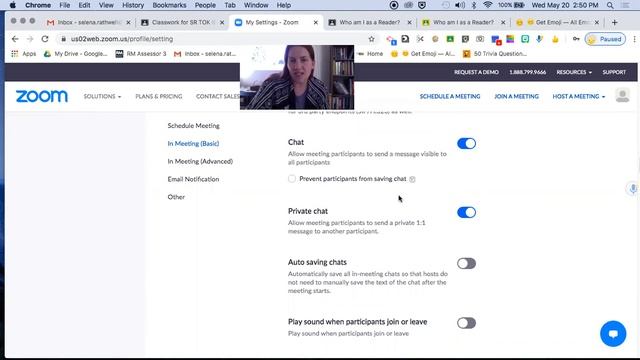Click the Bluetooth menu bar icon

tap(473, 5)
